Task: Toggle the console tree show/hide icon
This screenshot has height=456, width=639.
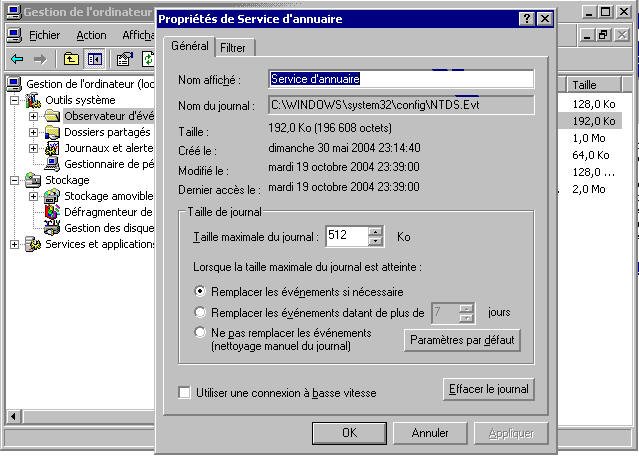Action: [x=94, y=59]
